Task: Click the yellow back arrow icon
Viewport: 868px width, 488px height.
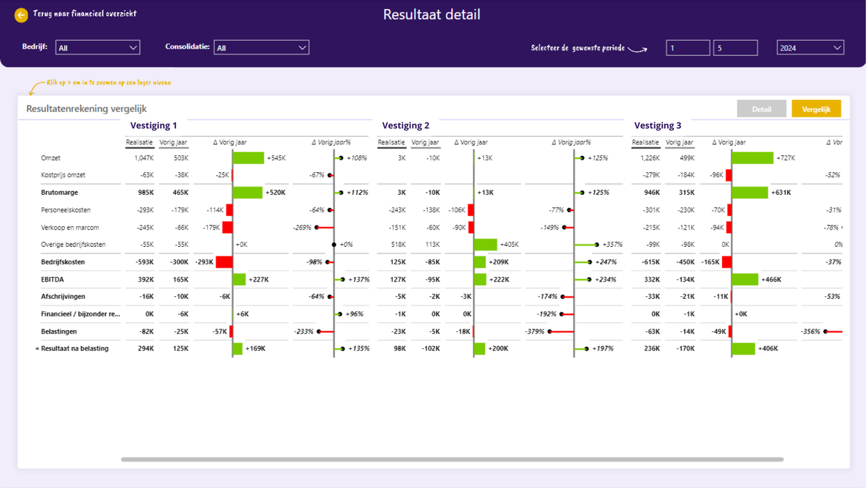Action: coord(21,15)
